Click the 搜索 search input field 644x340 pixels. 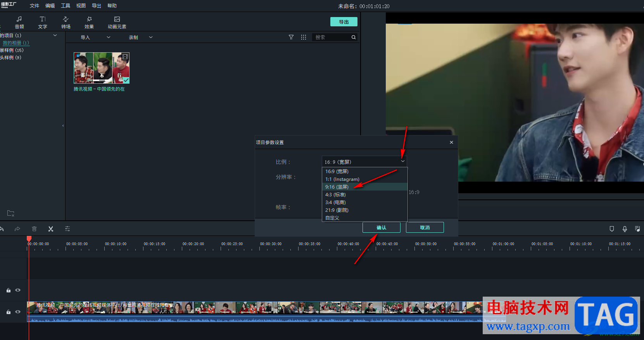point(332,37)
